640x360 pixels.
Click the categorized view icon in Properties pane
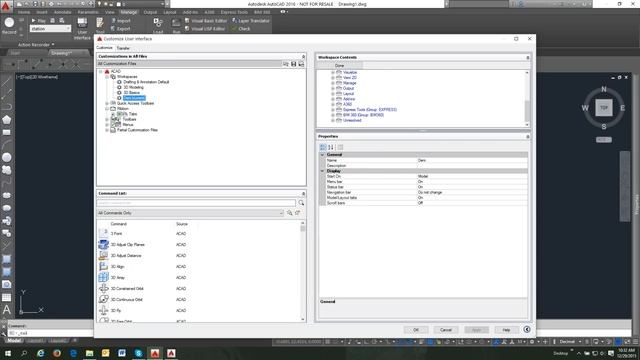coord(323,147)
